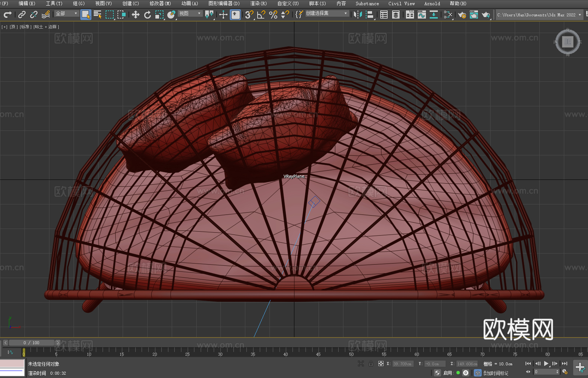The height and width of the screenshot is (378, 588).
Task: Select the Scale tool
Action: tap(159, 14)
